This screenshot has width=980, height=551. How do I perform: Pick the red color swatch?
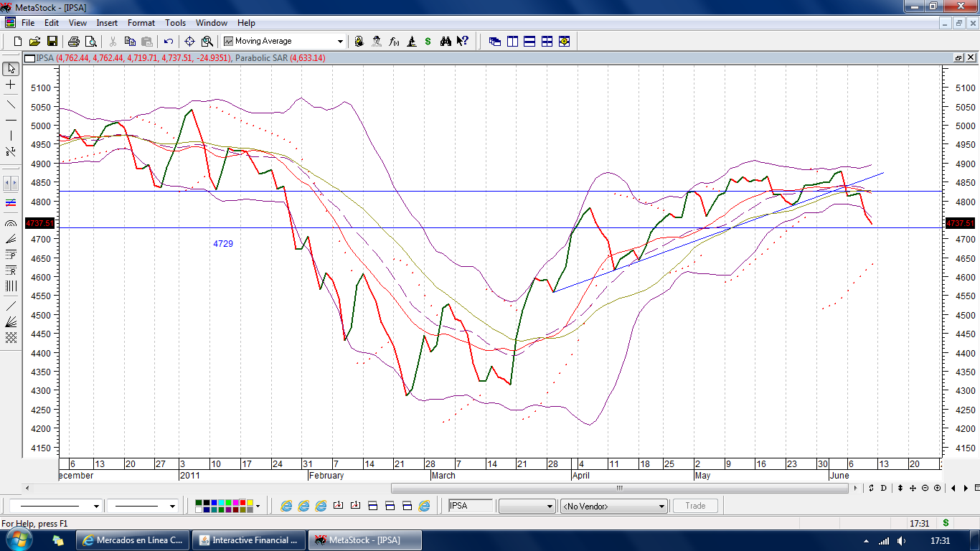(x=242, y=502)
